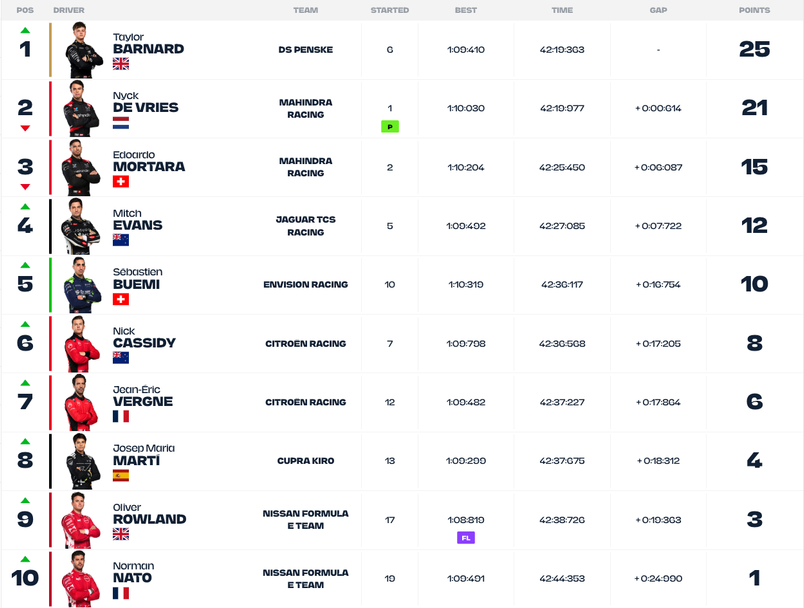Click the British flag under Barnard

coord(121,64)
